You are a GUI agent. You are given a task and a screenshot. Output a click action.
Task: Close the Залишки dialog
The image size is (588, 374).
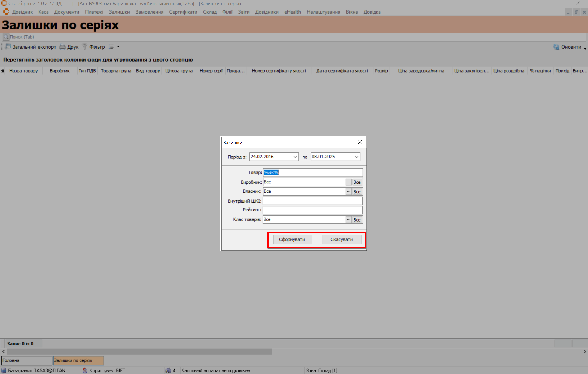pos(360,142)
